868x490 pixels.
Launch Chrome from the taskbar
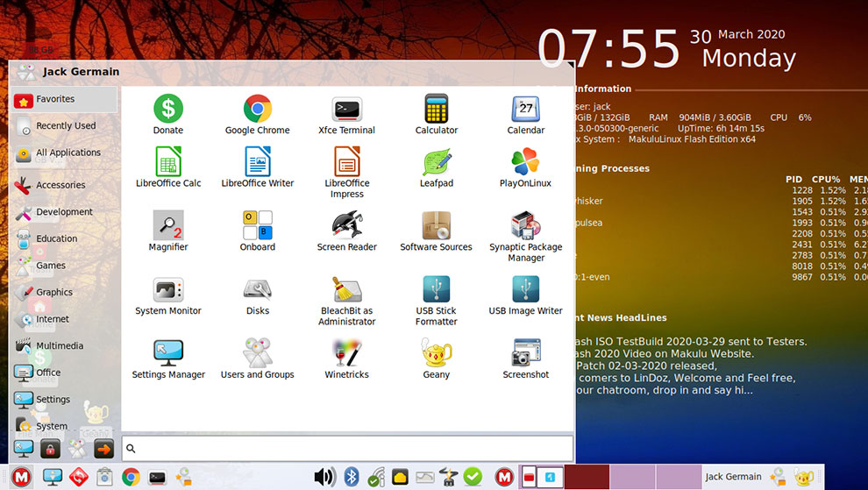pyautogui.click(x=132, y=477)
